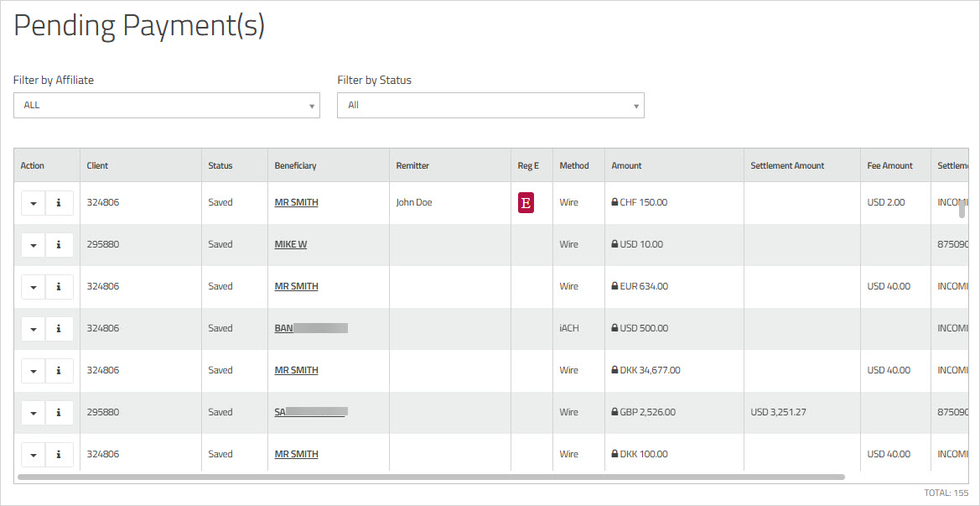This screenshot has height=506, width=980.
Task: Click the Pending Payment(s) heading
Action: click(139, 26)
